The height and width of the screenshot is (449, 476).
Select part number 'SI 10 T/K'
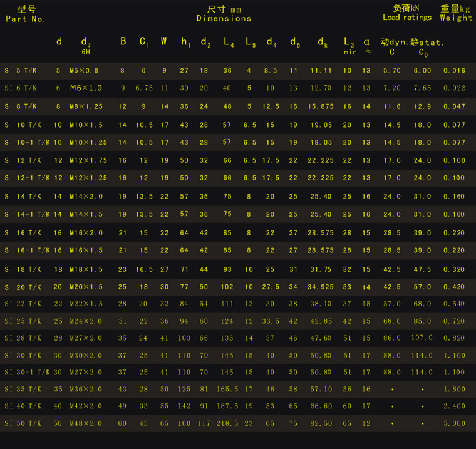pos(23,125)
